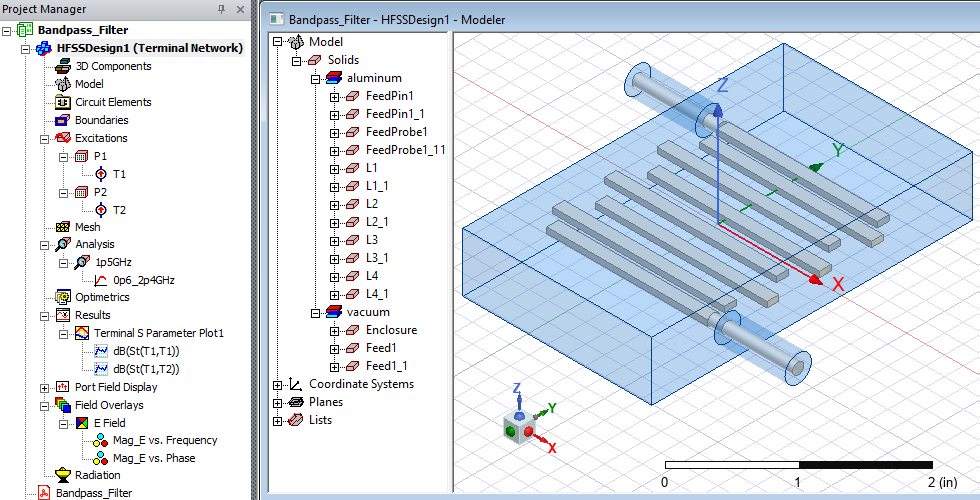Click the P1 port icon
980x500 pixels.
(82, 156)
